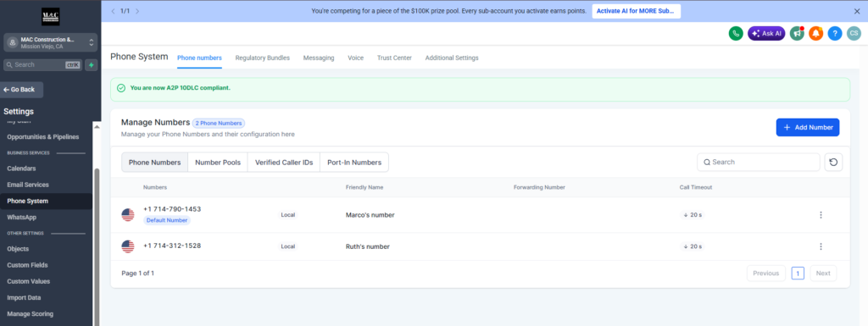Open the megaphone announcements icon

pos(797,34)
